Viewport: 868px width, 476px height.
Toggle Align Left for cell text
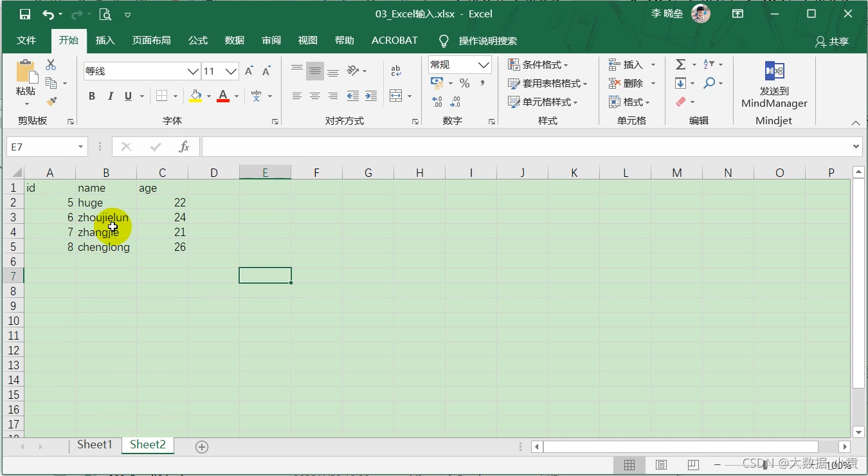point(296,96)
